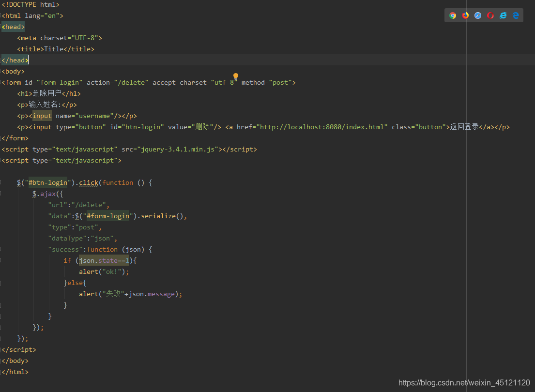Viewport: 535px width, 392px height.
Task: Click the <meta charset="UTF-8"> line
Action: pos(60,38)
